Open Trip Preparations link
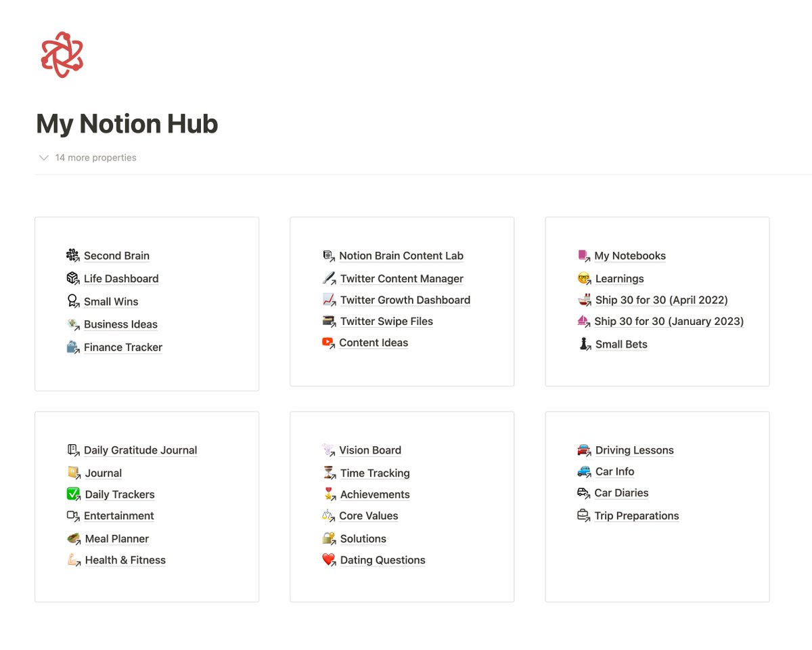This screenshot has height=650, width=812. (x=637, y=516)
